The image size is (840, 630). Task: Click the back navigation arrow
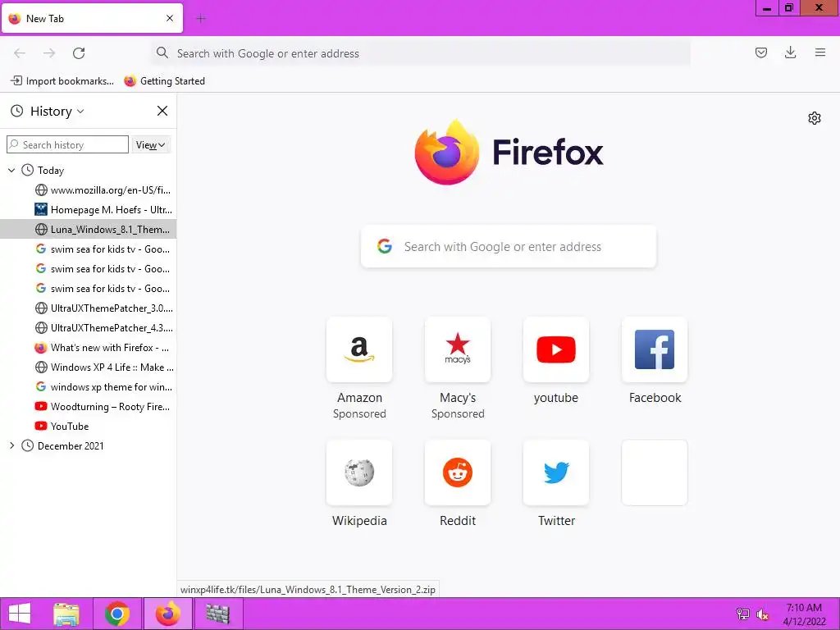[20, 53]
